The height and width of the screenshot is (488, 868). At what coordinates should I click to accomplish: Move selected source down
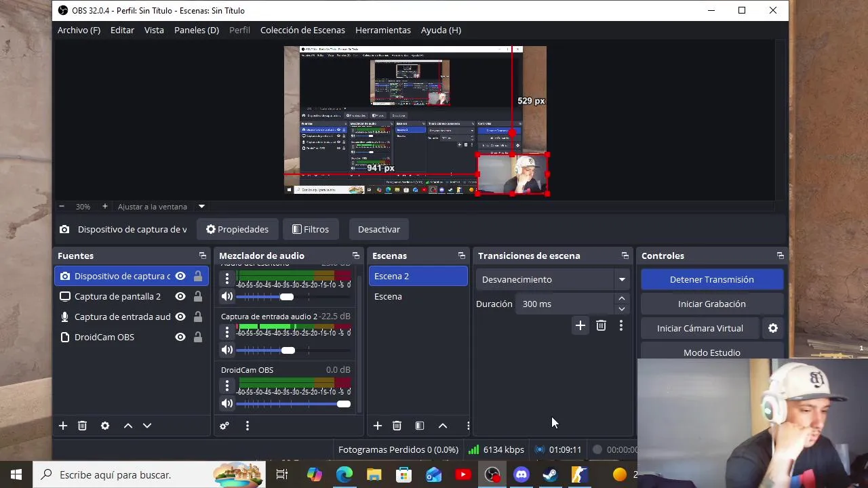tap(147, 426)
